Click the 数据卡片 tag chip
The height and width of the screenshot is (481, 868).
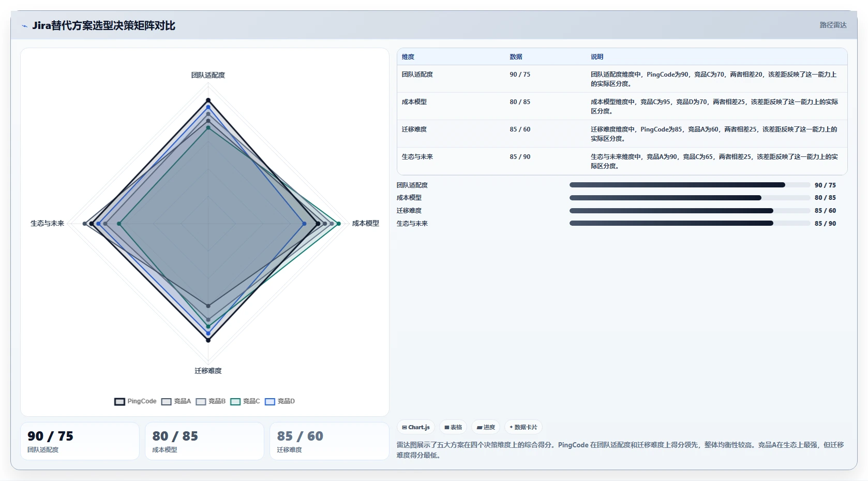tap(523, 427)
